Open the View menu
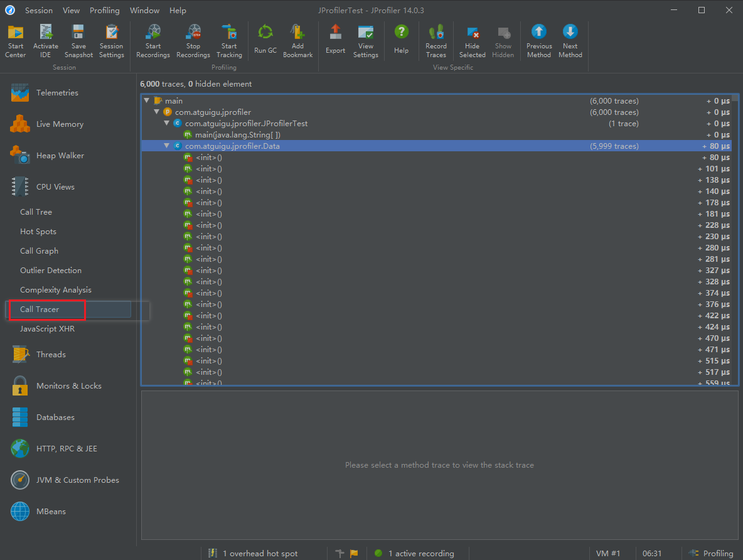 pyautogui.click(x=71, y=11)
